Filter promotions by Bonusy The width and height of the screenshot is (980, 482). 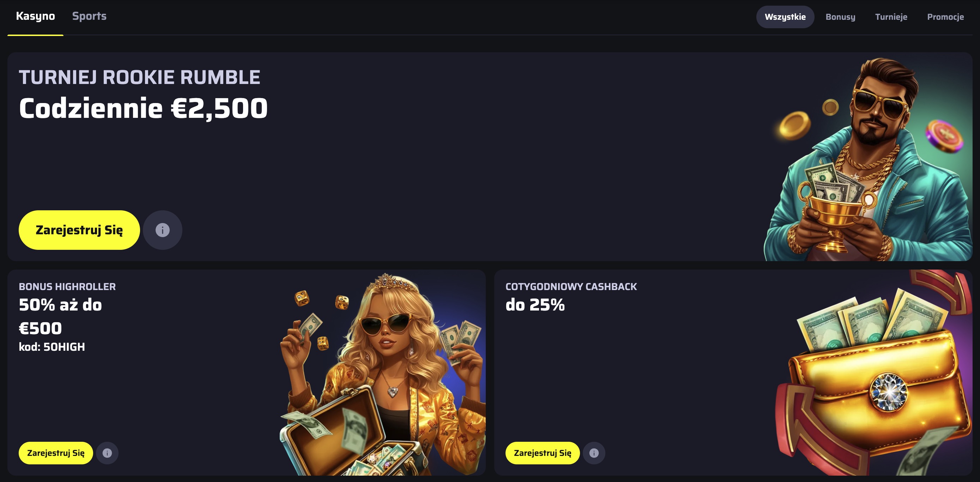coord(840,17)
